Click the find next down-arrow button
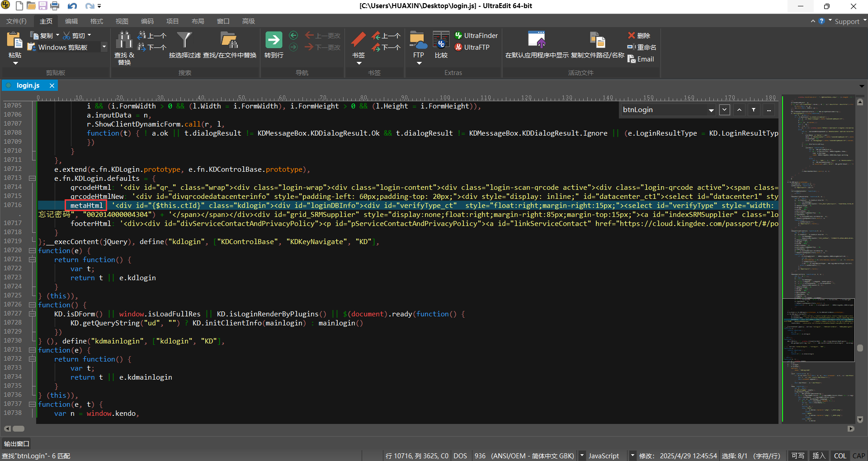 (725, 110)
